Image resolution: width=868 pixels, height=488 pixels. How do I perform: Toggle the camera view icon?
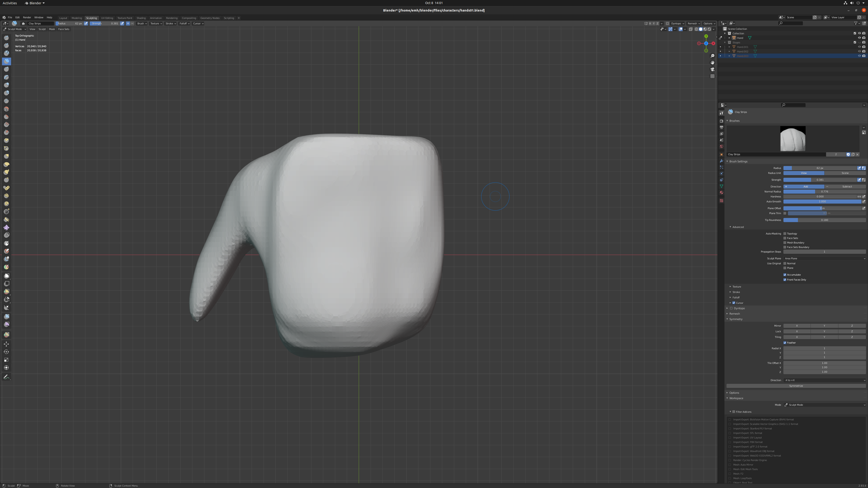coord(712,69)
